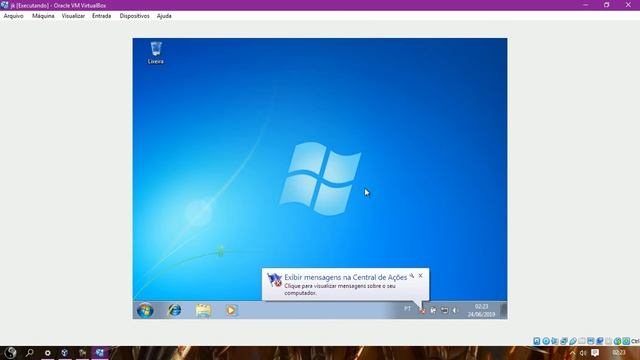Click the host taskbar clock

pyautogui.click(x=619, y=353)
